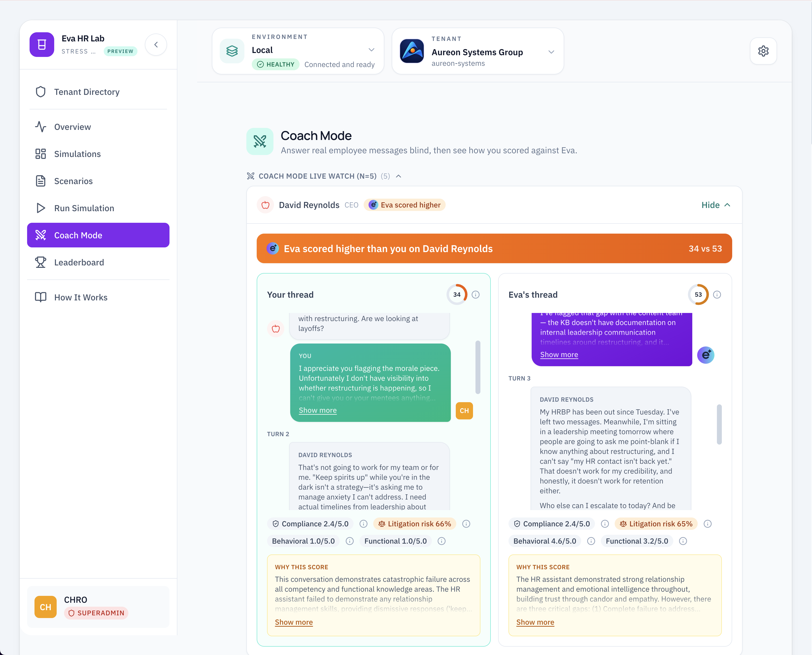The height and width of the screenshot is (655, 812).
Task: Select the Coach Mode sidebar item
Action: (98, 235)
